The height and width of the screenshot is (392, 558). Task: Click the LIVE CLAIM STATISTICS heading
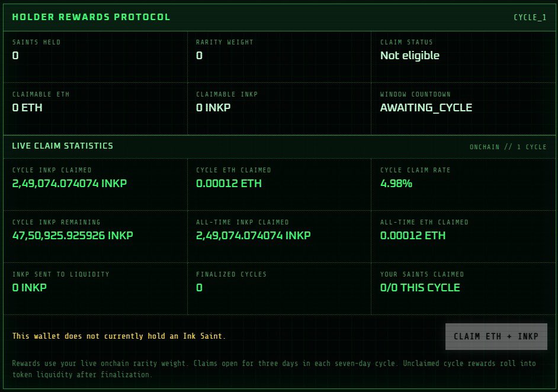pyautogui.click(x=62, y=146)
